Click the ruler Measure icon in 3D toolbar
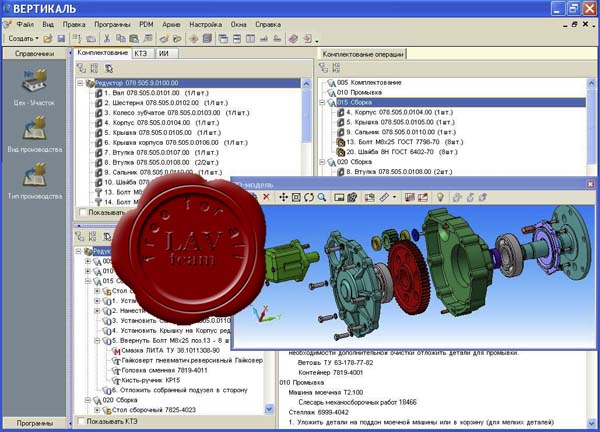This screenshot has height=432, width=600. point(384,197)
